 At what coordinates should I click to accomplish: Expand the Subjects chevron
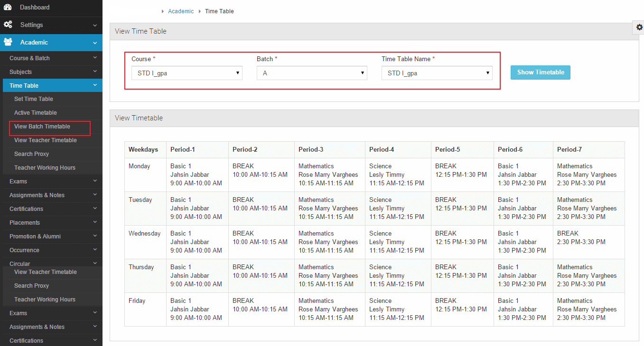click(x=95, y=72)
